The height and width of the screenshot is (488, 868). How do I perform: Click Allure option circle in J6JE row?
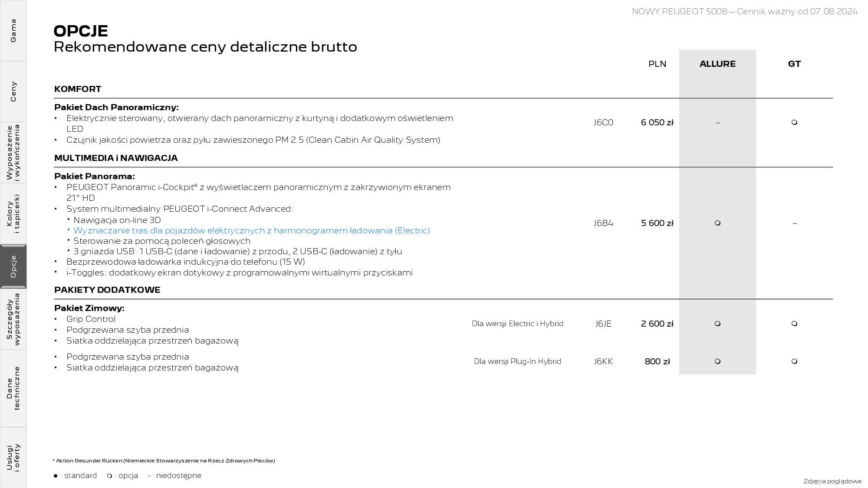click(x=717, y=324)
